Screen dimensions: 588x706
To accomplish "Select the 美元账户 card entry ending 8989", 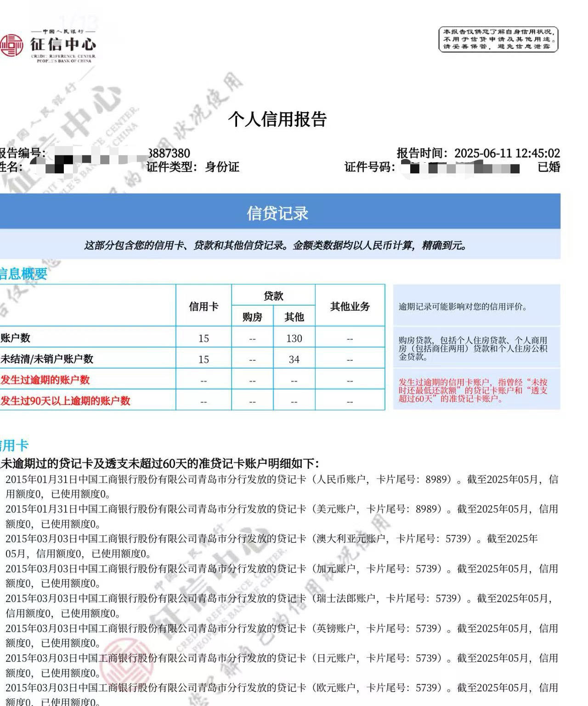I will click(x=282, y=516).
